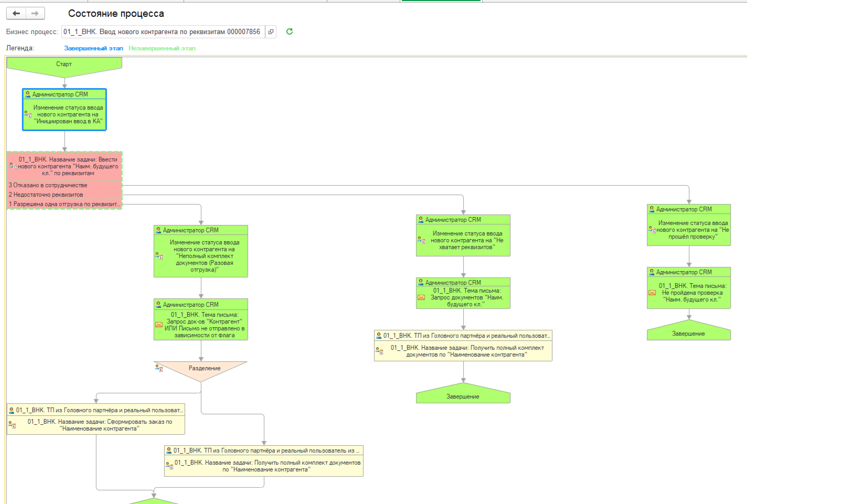852x504 pixels.
Task: Click user icon above "Запрос док-ов Контрагент" block
Action: coord(158,305)
